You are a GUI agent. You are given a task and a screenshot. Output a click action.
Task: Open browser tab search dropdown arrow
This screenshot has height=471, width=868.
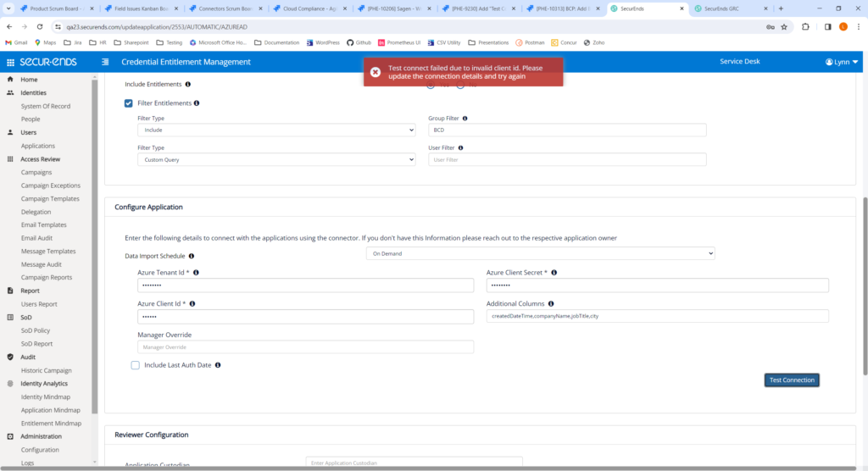click(8, 8)
